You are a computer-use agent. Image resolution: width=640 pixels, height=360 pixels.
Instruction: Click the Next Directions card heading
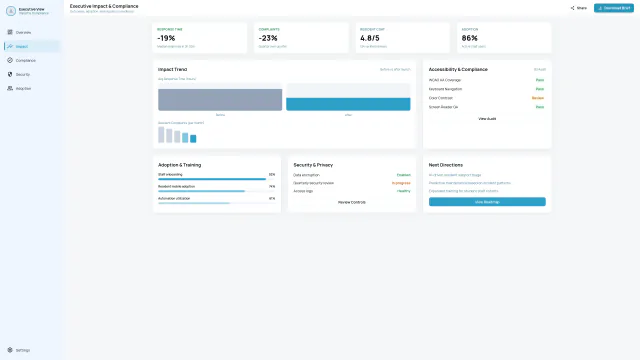coord(445,165)
